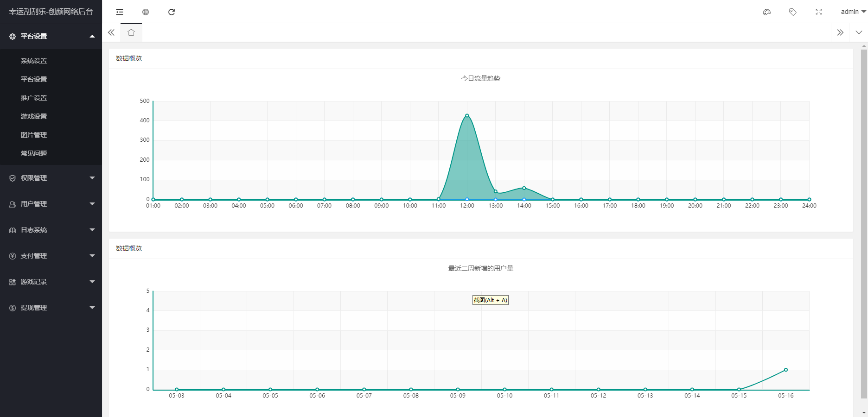Click the 12:00 peak data point

tap(467, 115)
